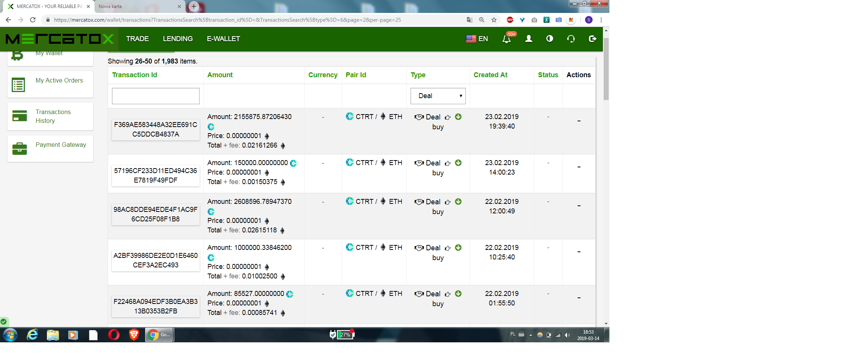Open a new browser tab
Viewport: 868px width, 364px height.
coord(194,6)
